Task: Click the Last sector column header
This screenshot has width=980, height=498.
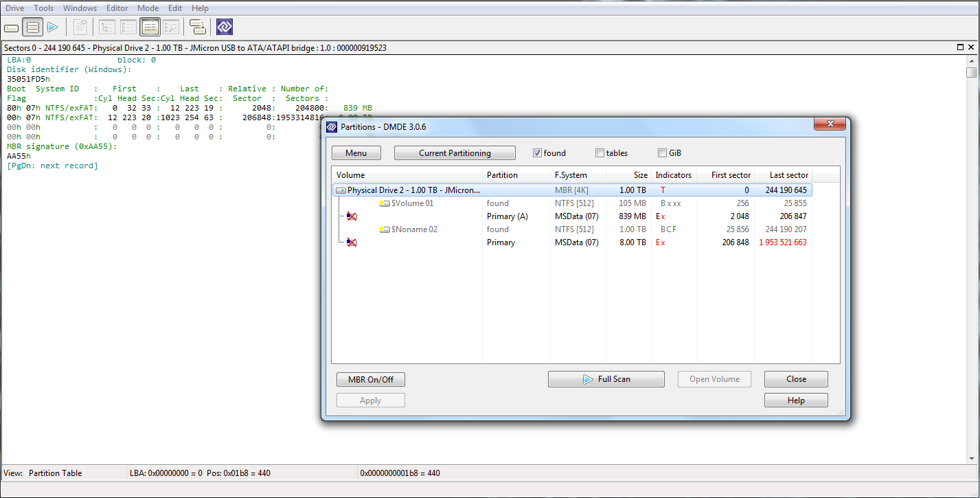Action: pos(784,175)
